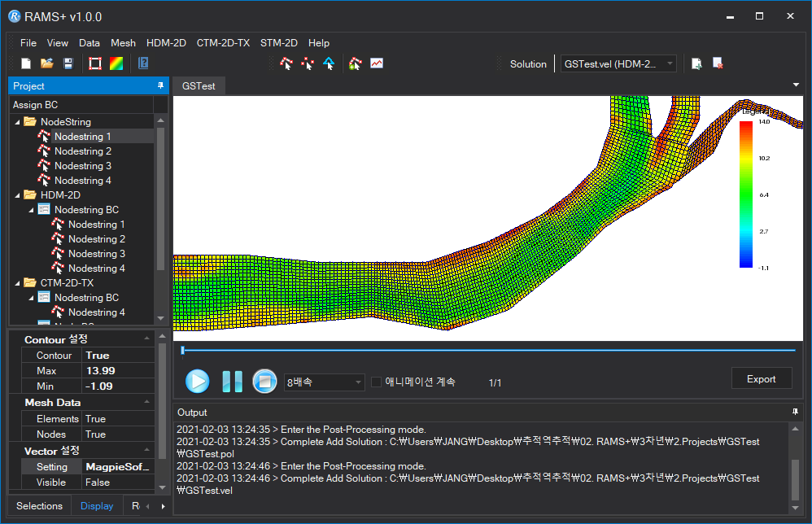
Task: Click right arrow to scroll bottom tabs
Action: coord(163,506)
